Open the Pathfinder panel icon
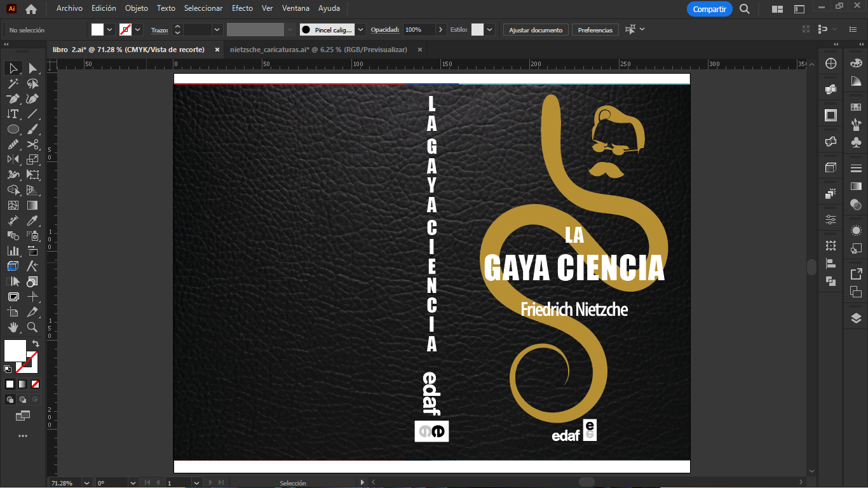Viewport: 868px width, 488px height. click(831, 281)
